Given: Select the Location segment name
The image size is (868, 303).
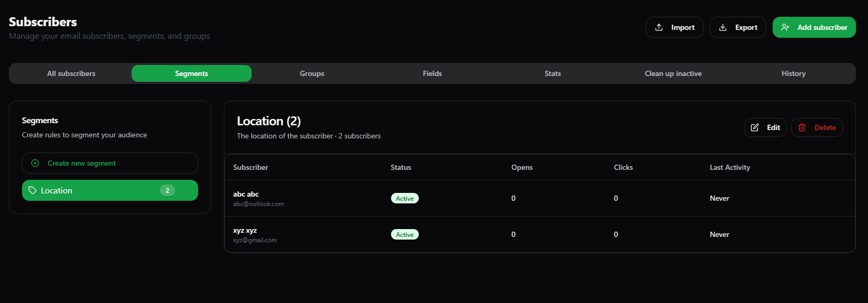Looking at the screenshot, I should [57, 190].
